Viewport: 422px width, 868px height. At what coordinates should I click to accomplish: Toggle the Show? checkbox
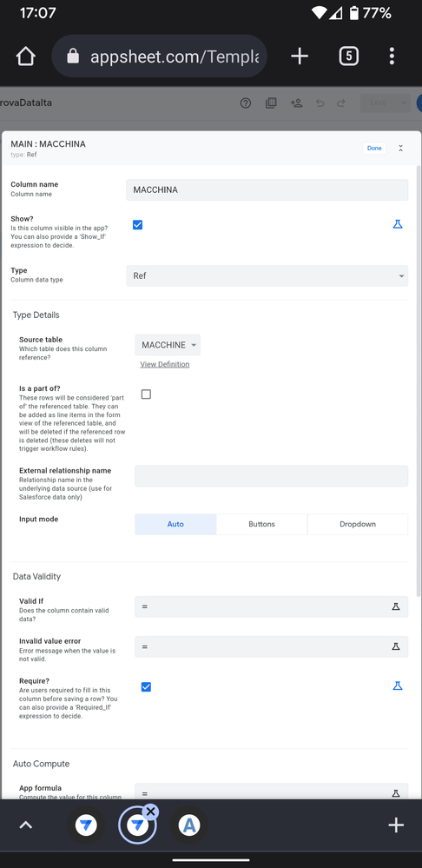pos(138,225)
